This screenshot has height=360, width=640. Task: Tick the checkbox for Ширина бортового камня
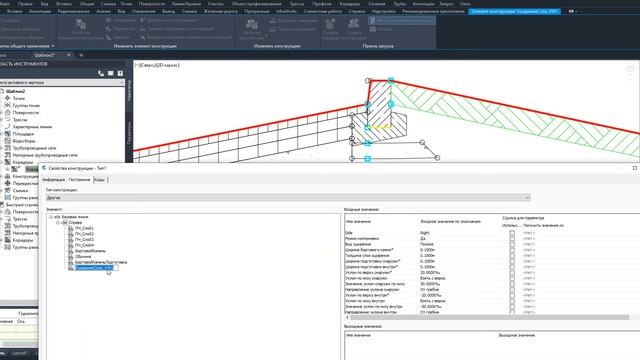512,250
